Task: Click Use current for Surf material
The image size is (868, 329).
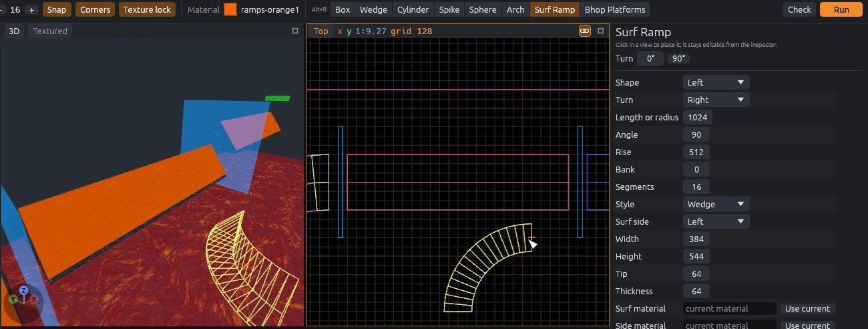Action: tap(807, 308)
